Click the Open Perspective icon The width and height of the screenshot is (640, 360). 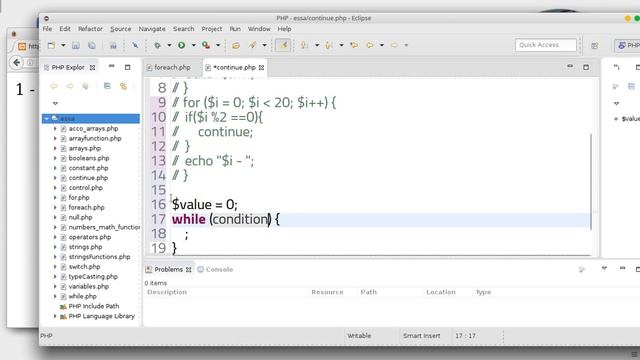click(x=594, y=46)
